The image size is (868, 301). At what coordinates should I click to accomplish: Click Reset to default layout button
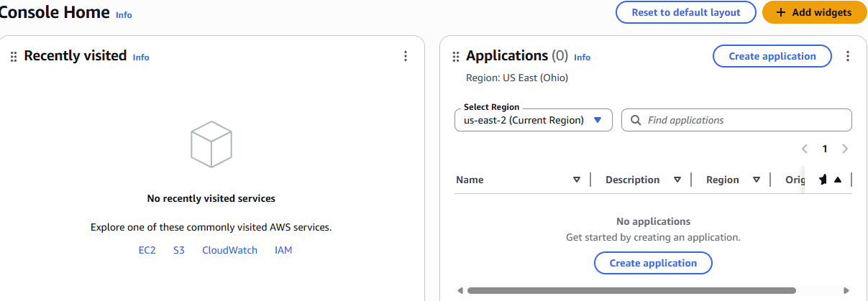pos(685,12)
